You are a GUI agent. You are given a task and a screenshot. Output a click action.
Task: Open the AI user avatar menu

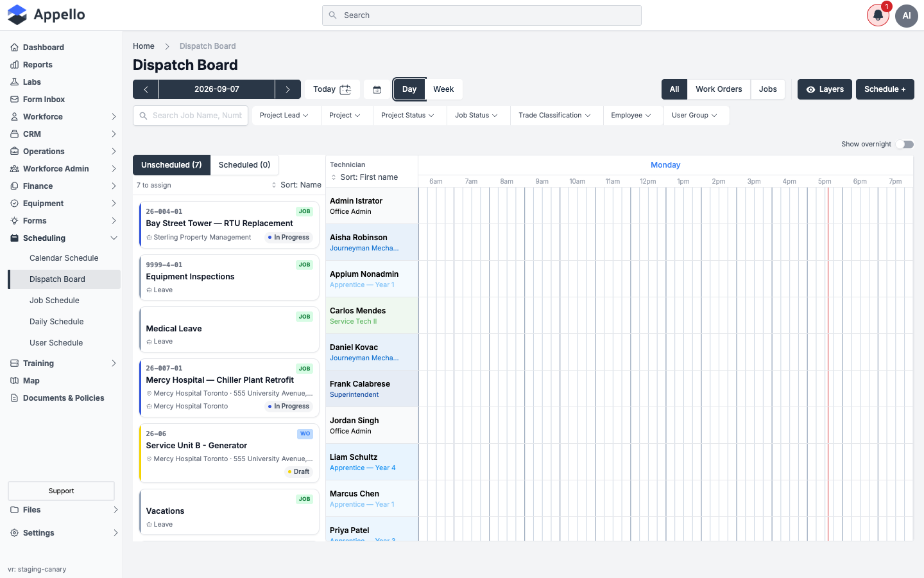907,15
